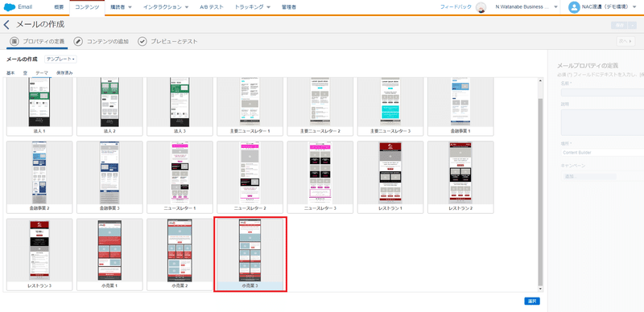Image resolution: width=644 pixels, height=312 pixels.
Task: Click the メールの作成 page title
Action: (x=40, y=25)
